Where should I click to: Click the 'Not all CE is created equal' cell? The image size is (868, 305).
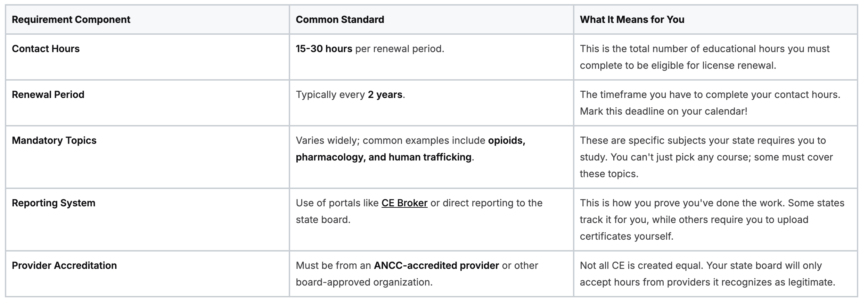click(x=715, y=274)
